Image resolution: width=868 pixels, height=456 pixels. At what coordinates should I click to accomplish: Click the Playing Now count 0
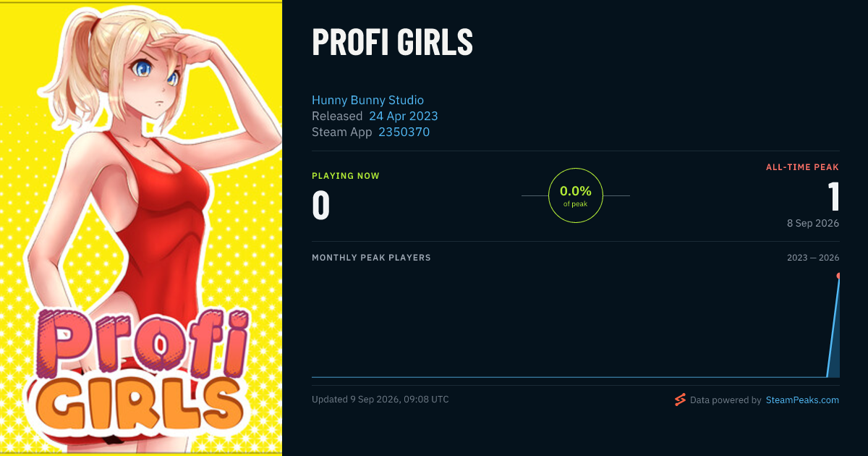click(x=320, y=205)
